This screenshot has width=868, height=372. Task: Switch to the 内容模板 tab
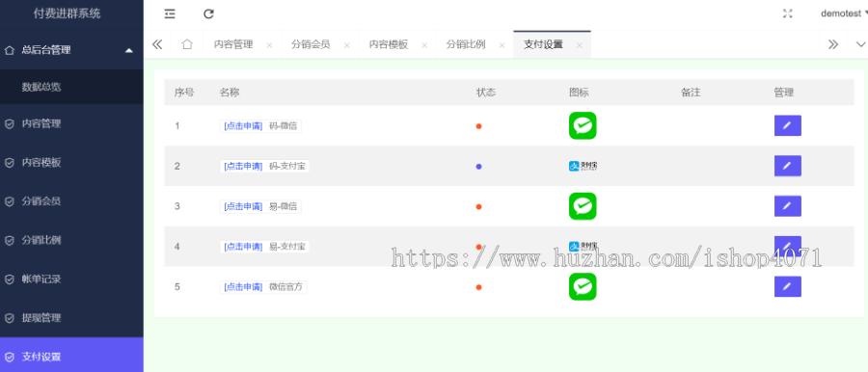389,45
